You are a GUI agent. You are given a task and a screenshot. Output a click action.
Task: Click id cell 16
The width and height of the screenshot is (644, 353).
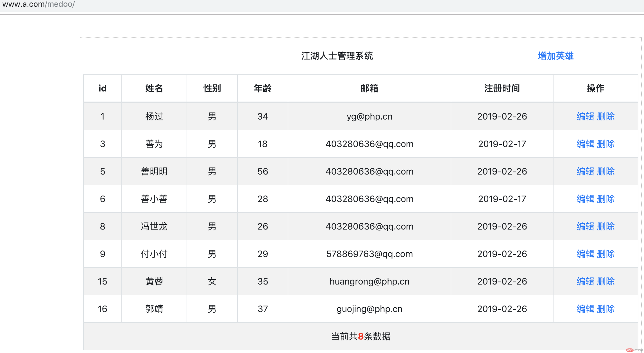[x=103, y=309]
